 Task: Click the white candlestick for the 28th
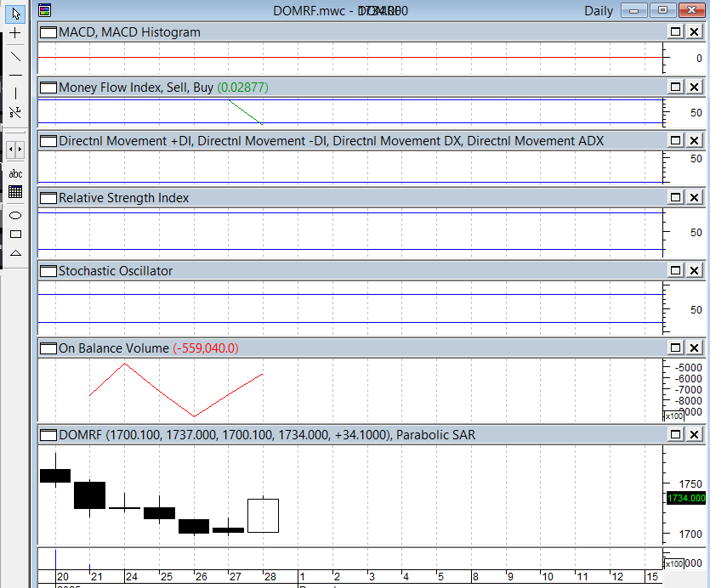tap(263, 516)
